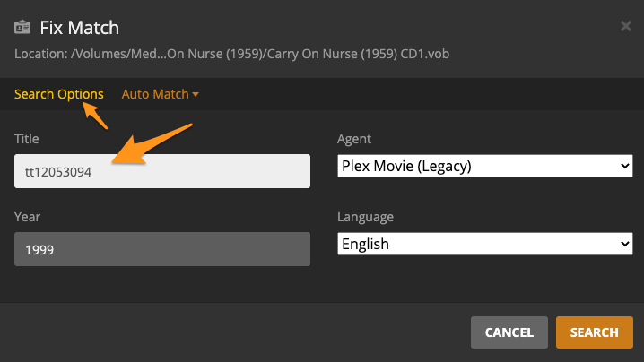
Task: Click the Year field label
Action: pyautogui.click(x=27, y=217)
